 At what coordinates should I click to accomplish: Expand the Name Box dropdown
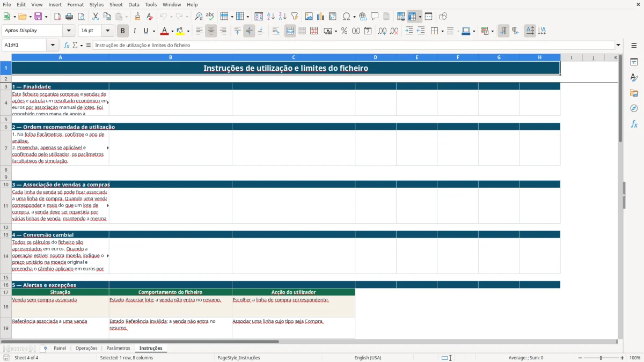click(x=53, y=46)
